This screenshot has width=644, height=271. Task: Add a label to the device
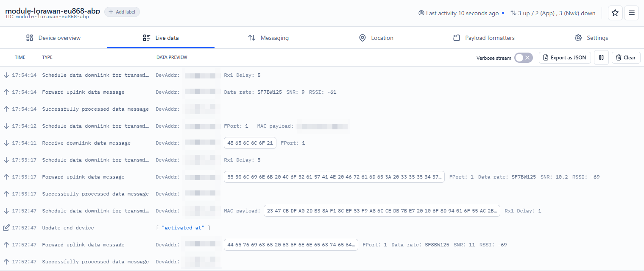(122, 12)
